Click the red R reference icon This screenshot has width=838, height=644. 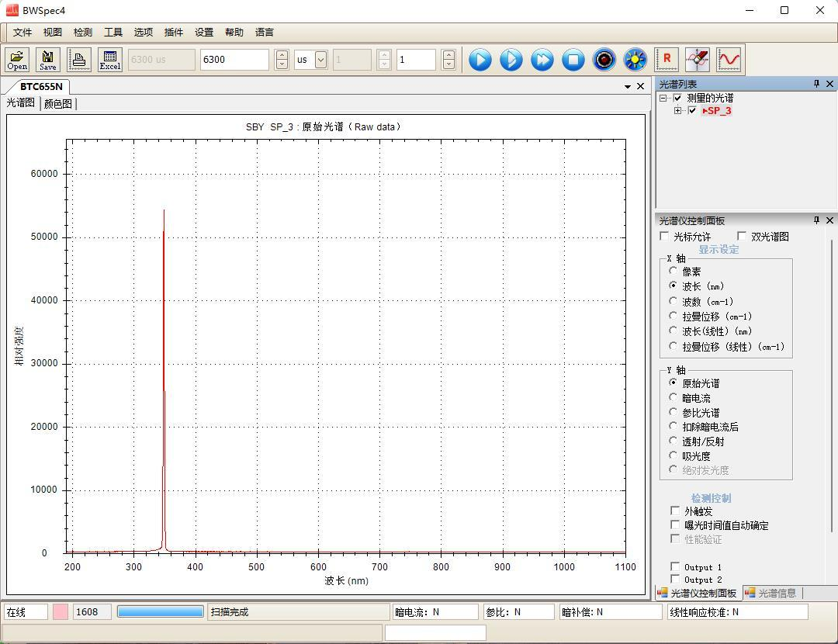667,60
